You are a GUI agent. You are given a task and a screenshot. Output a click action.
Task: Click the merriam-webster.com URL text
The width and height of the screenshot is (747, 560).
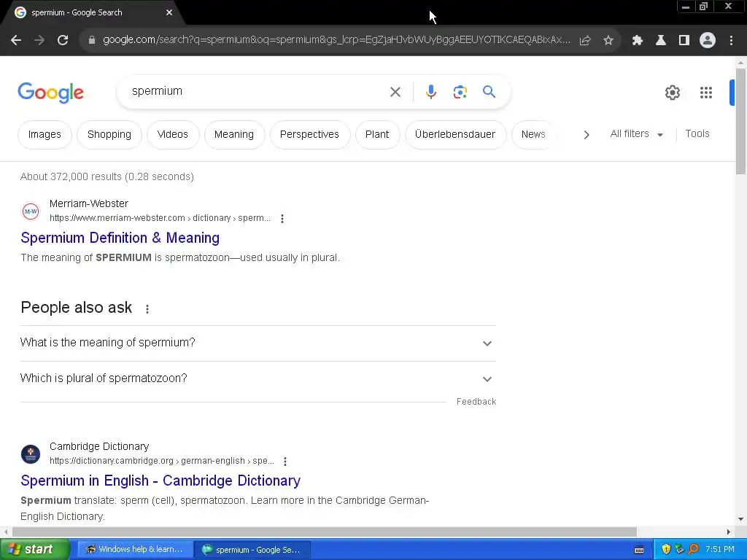(160, 218)
